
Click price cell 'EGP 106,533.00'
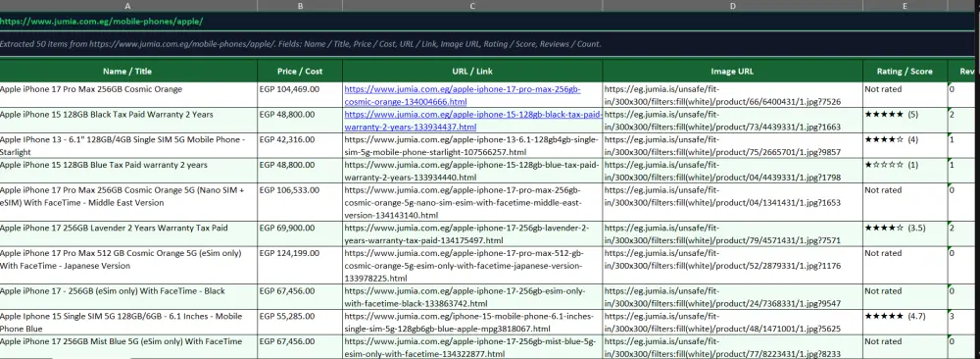point(300,202)
